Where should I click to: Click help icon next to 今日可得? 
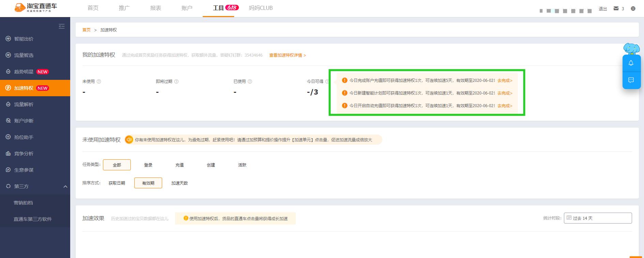click(327, 82)
